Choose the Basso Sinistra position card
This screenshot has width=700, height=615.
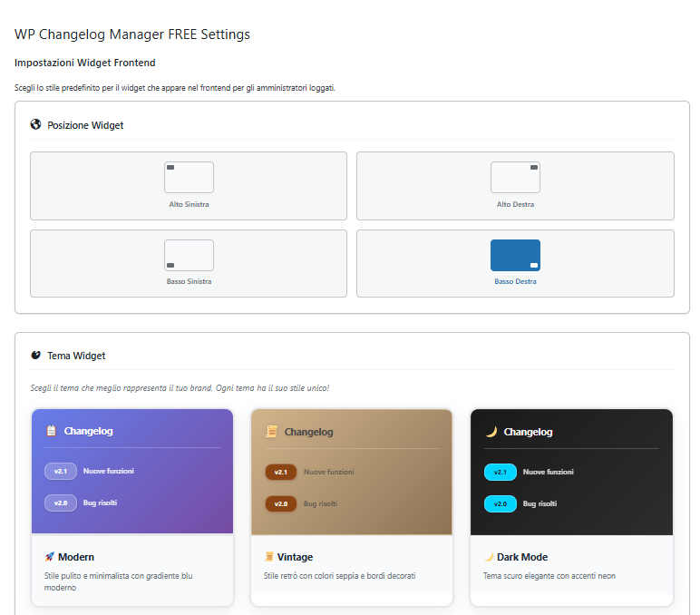click(189, 264)
